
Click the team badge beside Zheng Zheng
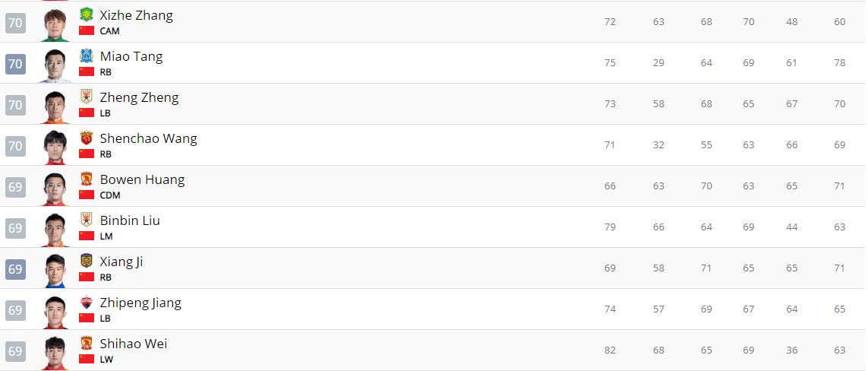tap(87, 97)
